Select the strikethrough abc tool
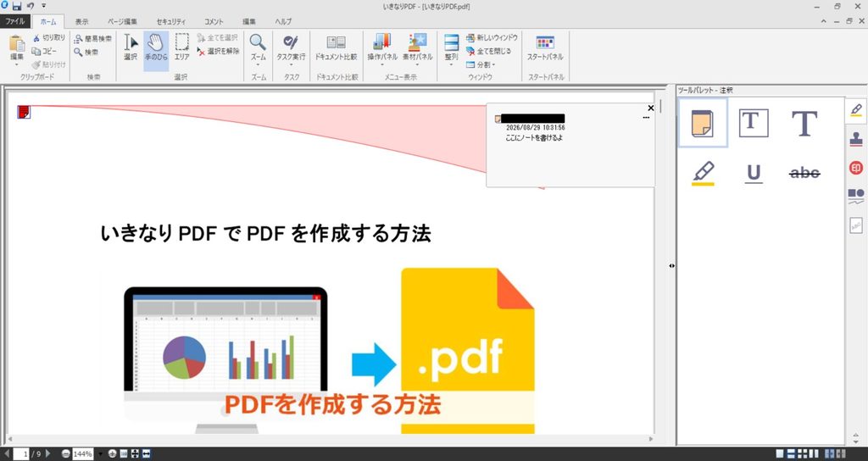 tap(804, 173)
